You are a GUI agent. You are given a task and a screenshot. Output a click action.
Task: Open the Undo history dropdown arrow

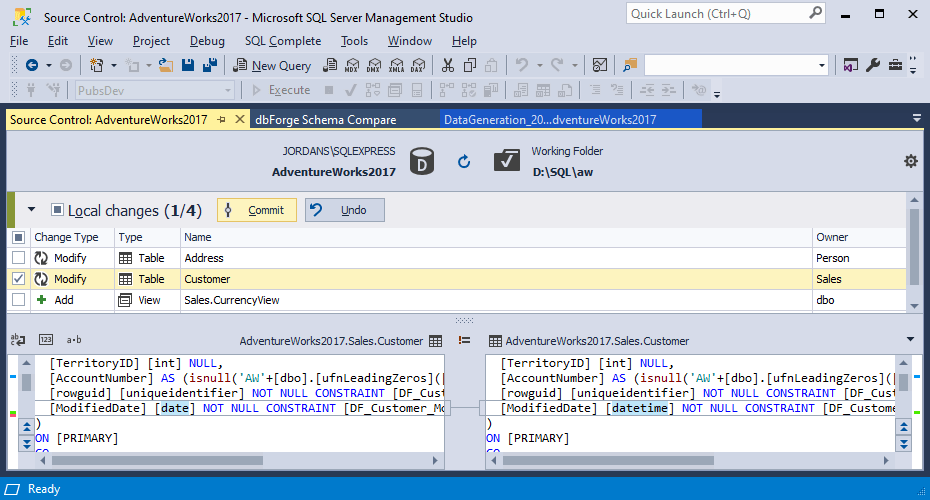coord(539,65)
